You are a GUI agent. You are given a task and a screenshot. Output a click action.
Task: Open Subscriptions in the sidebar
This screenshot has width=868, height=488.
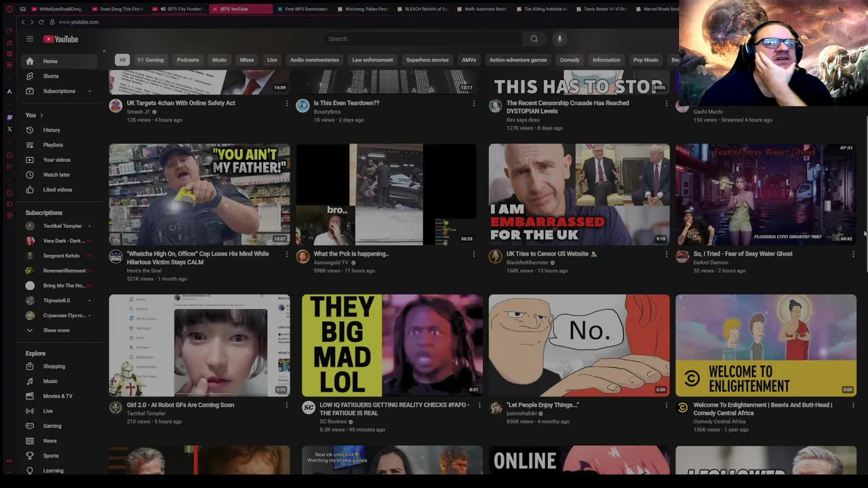point(60,91)
